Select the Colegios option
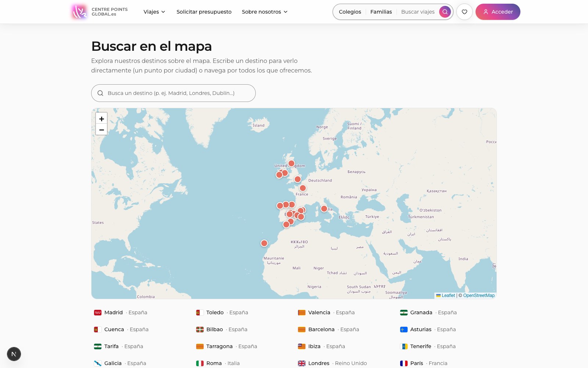 coord(350,12)
